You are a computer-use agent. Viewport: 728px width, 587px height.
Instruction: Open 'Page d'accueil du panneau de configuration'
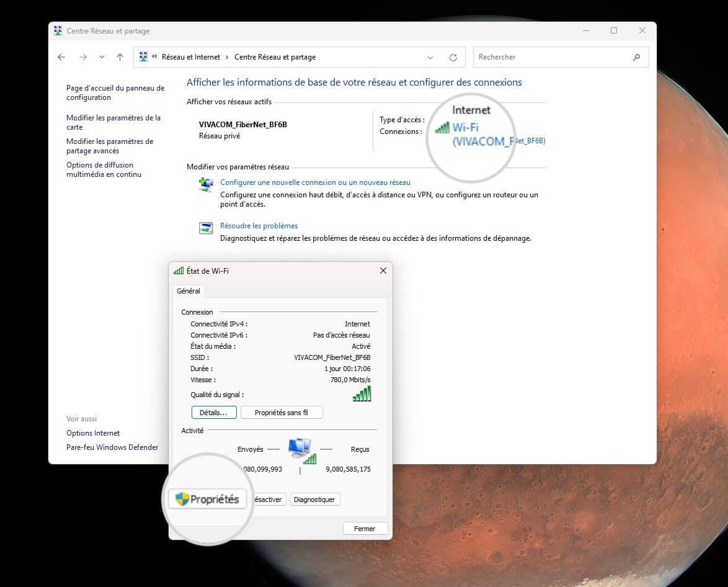tap(115, 92)
